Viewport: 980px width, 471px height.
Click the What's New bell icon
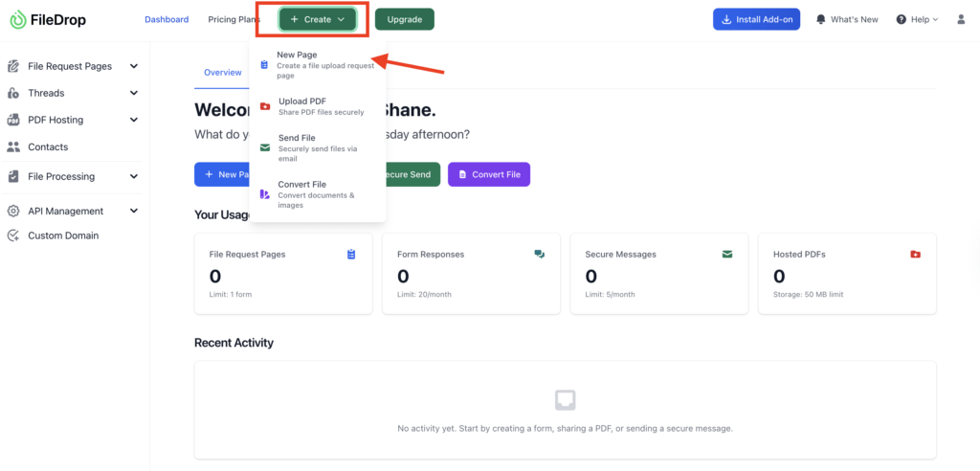click(x=820, y=19)
